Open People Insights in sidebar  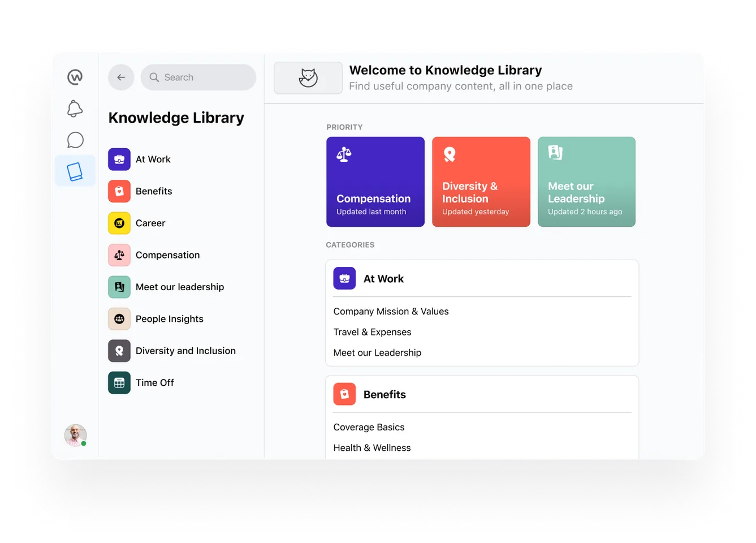click(169, 319)
